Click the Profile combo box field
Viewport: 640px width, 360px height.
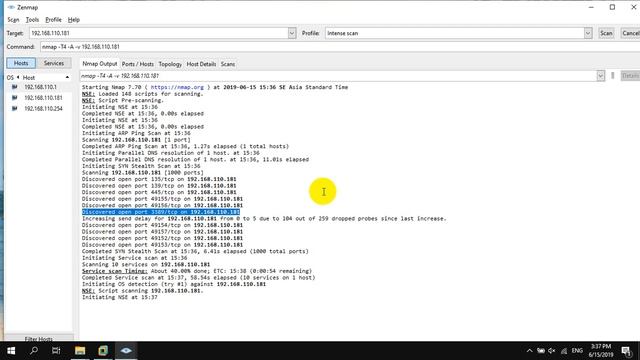coord(454,33)
